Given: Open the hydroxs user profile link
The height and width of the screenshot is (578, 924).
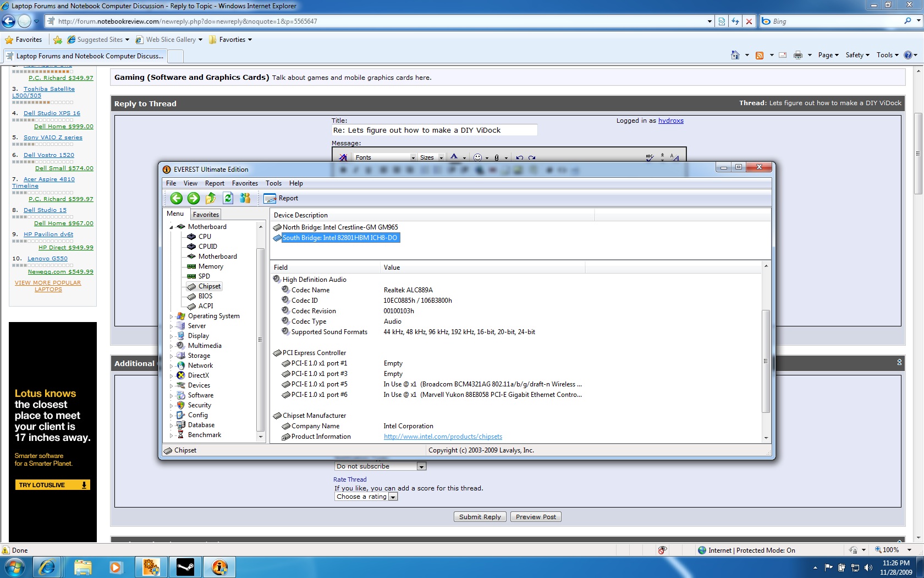Looking at the screenshot, I should (x=671, y=121).
